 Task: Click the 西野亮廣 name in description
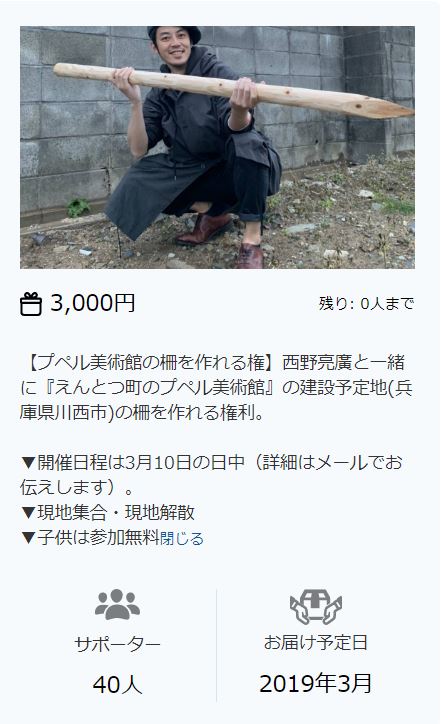click(x=317, y=362)
